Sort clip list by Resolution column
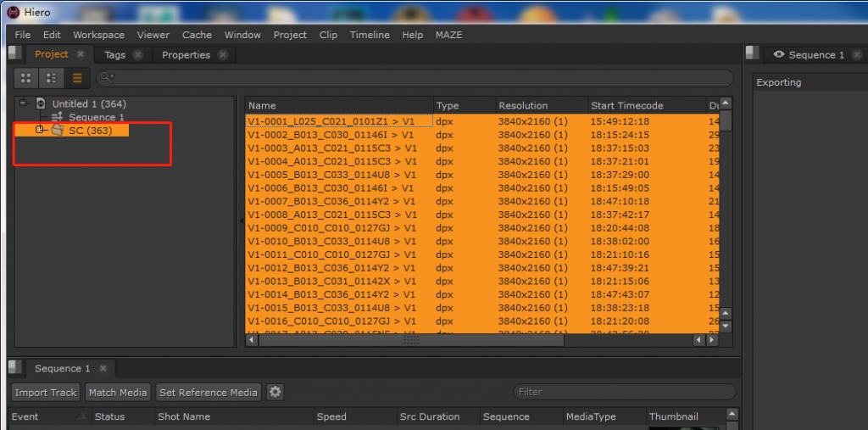The width and height of the screenshot is (868, 430). point(542,105)
